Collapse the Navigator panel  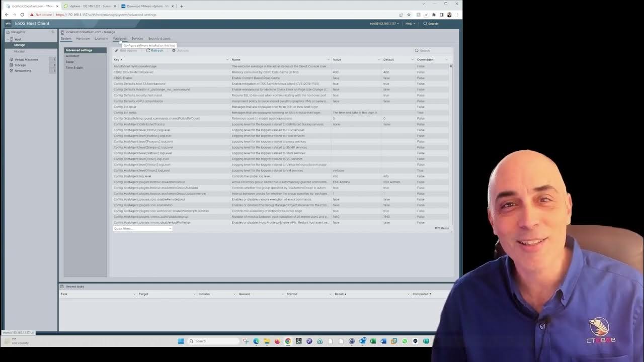pyautogui.click(x=53, y=32)
